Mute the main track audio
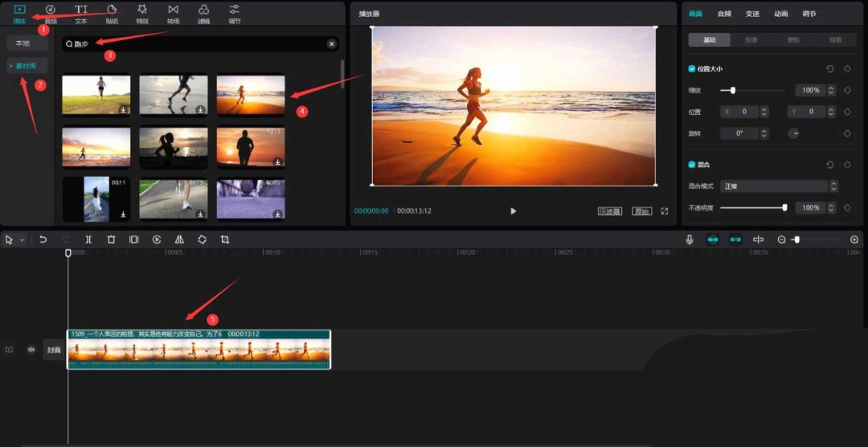This screenshot has height=447, width=868. pos(31,350)
